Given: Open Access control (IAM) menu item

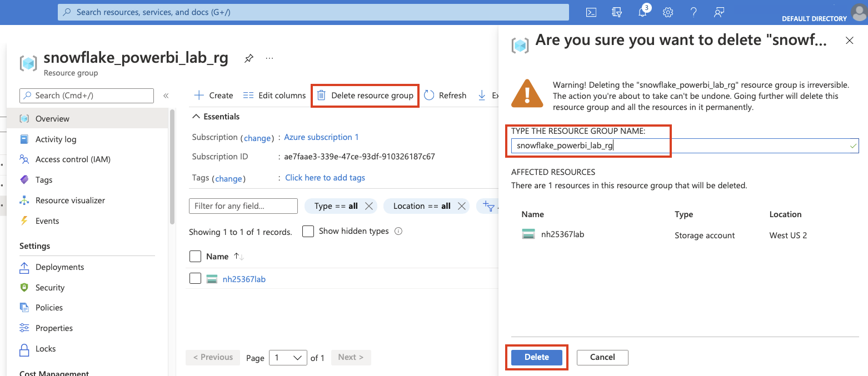Looking at the screenshot, I should coord(72,159).
